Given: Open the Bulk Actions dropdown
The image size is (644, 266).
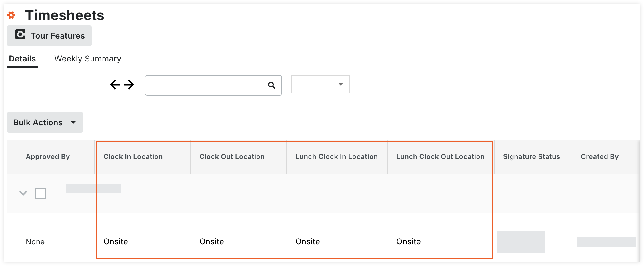Looking at the screenshot, I should (45, 122).
